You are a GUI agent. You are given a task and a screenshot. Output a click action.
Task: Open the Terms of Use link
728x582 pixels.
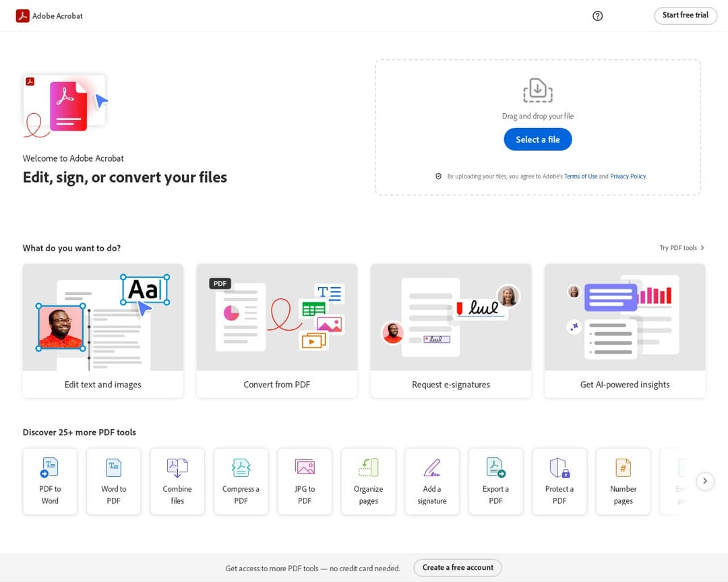580,176
